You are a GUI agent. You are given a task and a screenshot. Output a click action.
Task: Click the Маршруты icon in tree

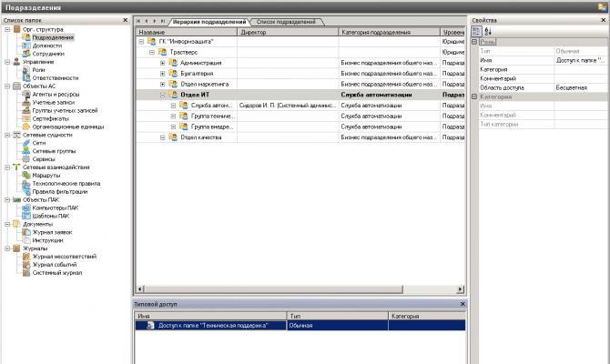click(26, 176)
